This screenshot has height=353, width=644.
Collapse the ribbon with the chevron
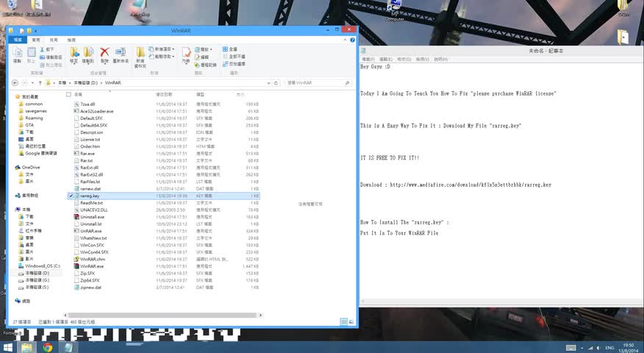click(x=345, y=40)
